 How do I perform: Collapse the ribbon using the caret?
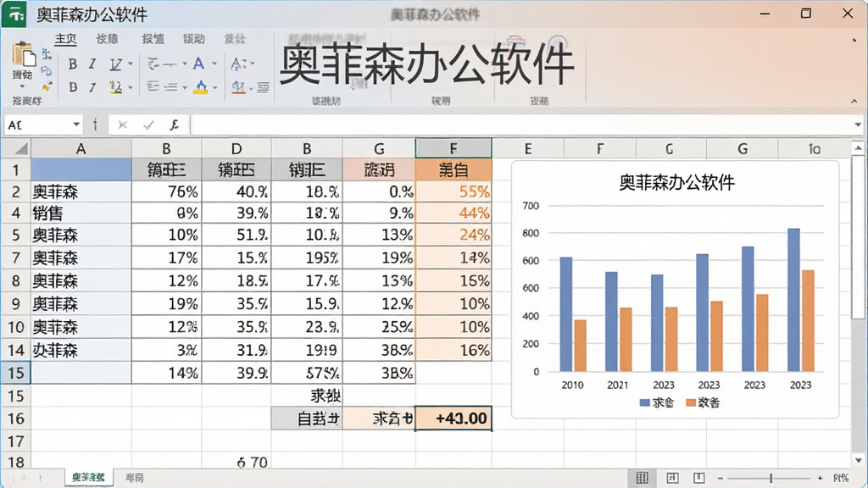[854, 102]
